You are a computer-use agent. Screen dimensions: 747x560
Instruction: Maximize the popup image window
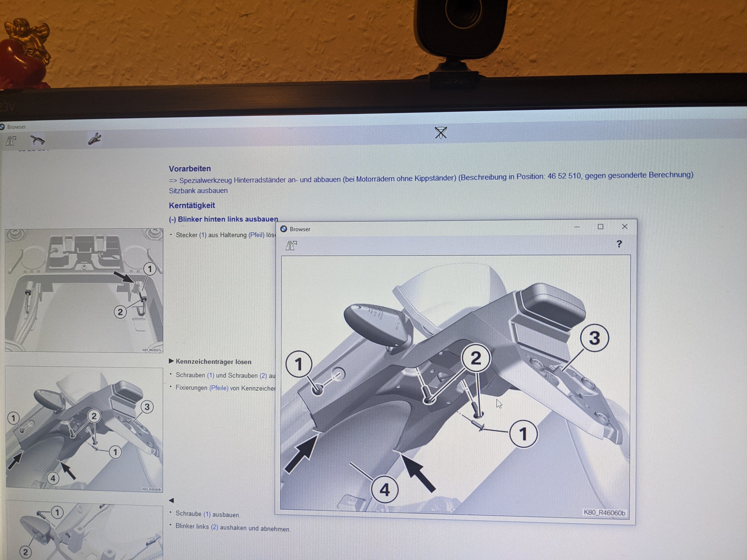600,227
